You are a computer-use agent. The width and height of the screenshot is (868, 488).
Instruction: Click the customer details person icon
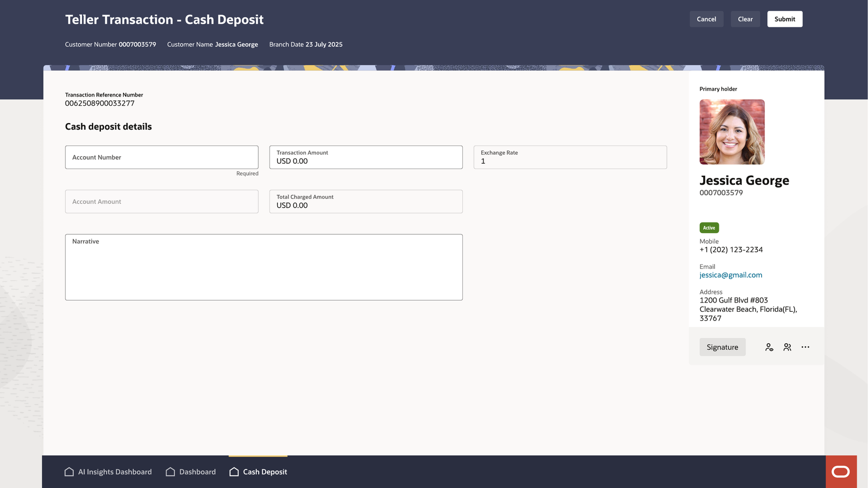[769, 348]
